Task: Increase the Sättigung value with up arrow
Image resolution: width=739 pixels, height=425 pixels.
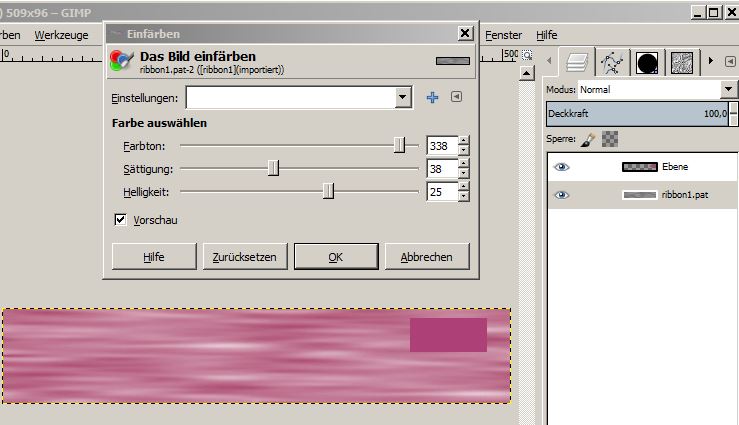Action: [464, 163]
